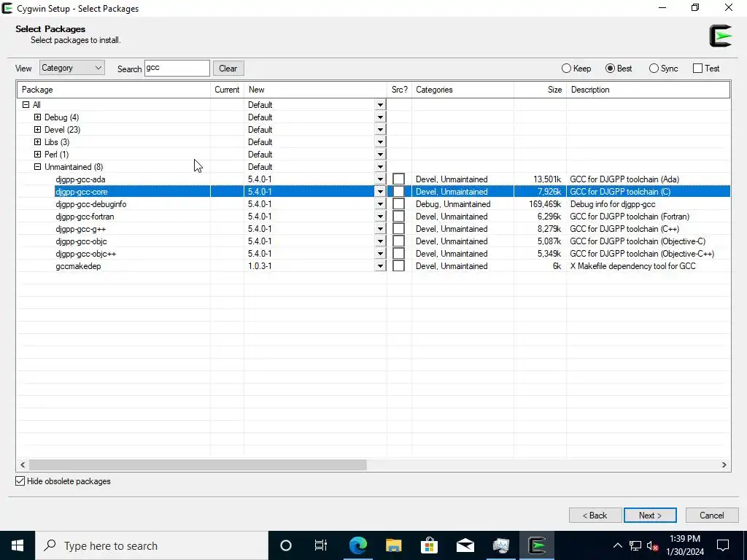Check Src box for djgpp-gcc-debuginfo
This screenshot has height=560, width=747.
click(x=399, y=204)
